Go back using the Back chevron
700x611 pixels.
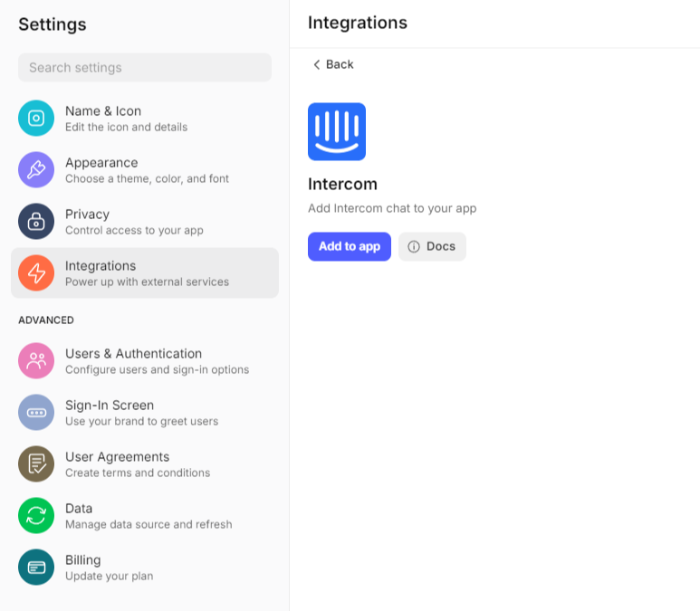point(317,64)
